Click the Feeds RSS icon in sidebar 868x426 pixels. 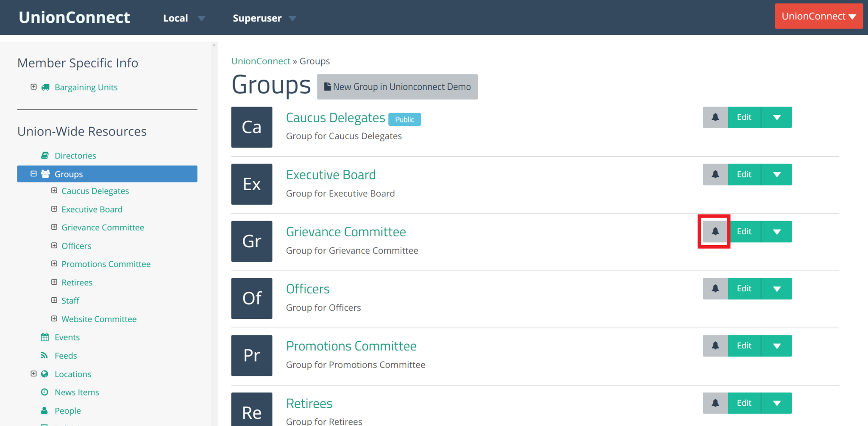(x=45, y=355)
